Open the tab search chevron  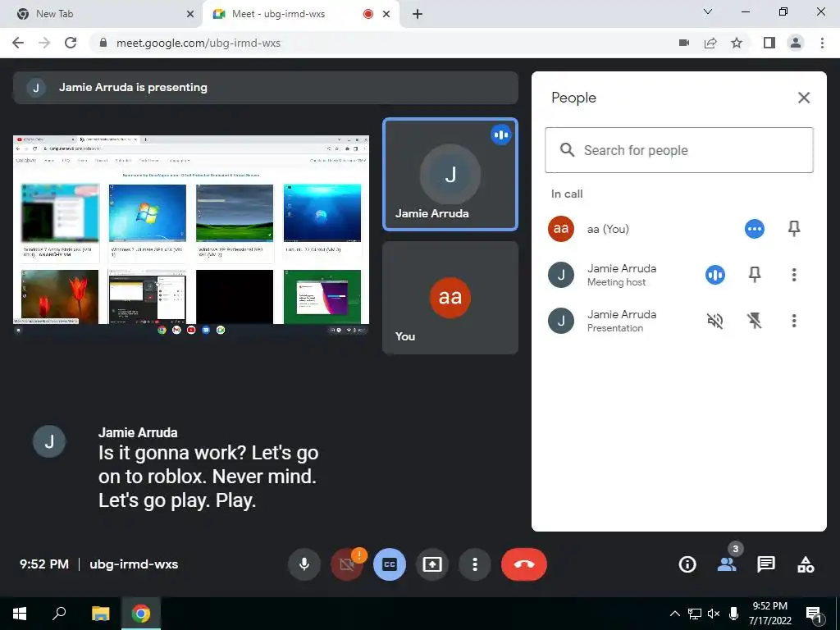[708, 11]
